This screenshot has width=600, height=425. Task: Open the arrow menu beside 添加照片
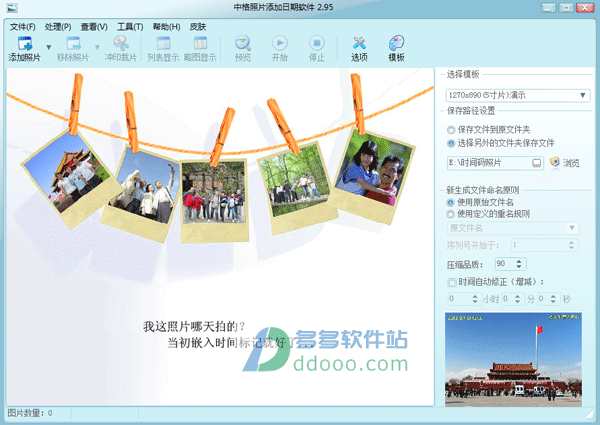pyautogui.click(x=49, y=47)
